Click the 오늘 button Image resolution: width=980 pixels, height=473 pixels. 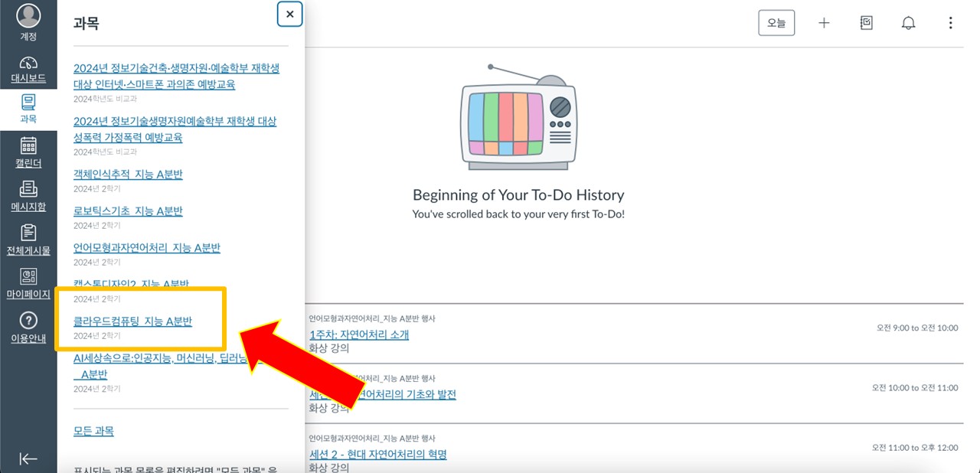point(776,23)
